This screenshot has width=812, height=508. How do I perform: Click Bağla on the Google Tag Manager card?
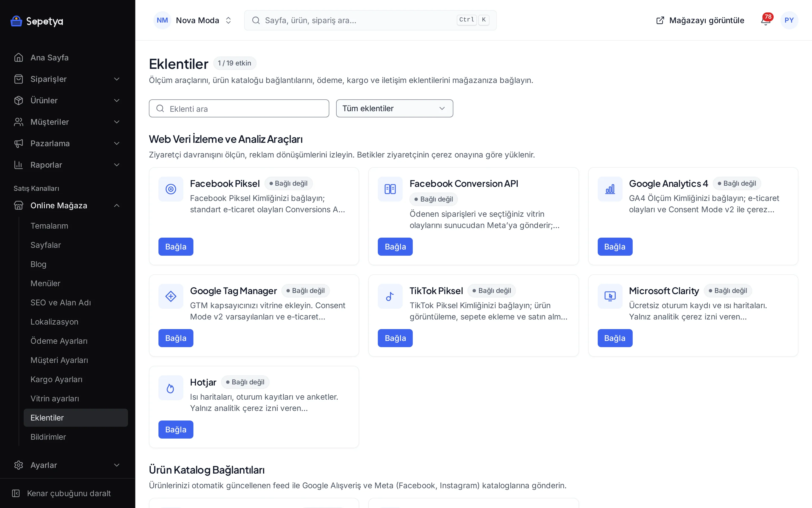(176, 338)
